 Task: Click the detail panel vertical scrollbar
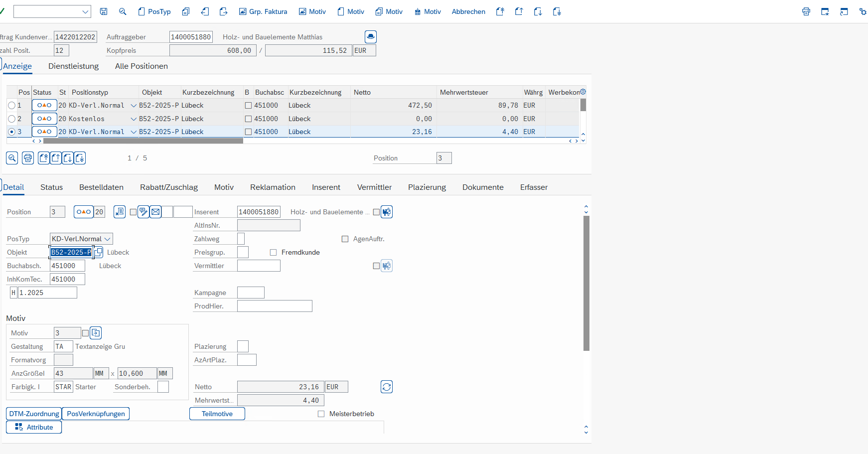coord(586,283)
